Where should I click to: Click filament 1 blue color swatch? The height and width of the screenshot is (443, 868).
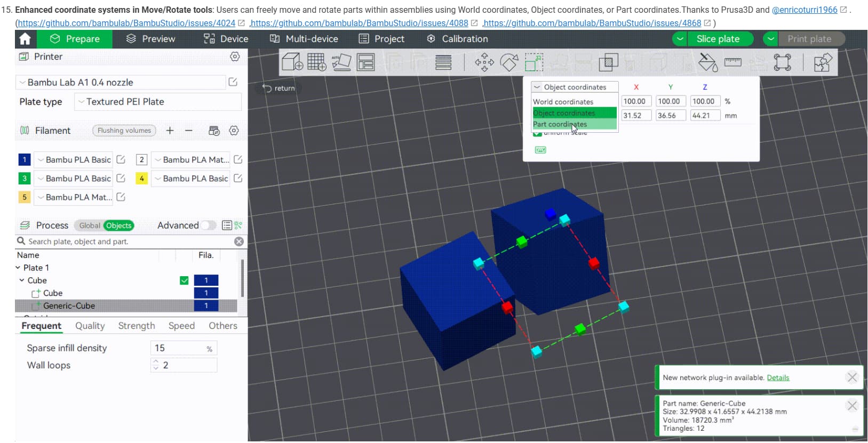(x=25, y=159)
